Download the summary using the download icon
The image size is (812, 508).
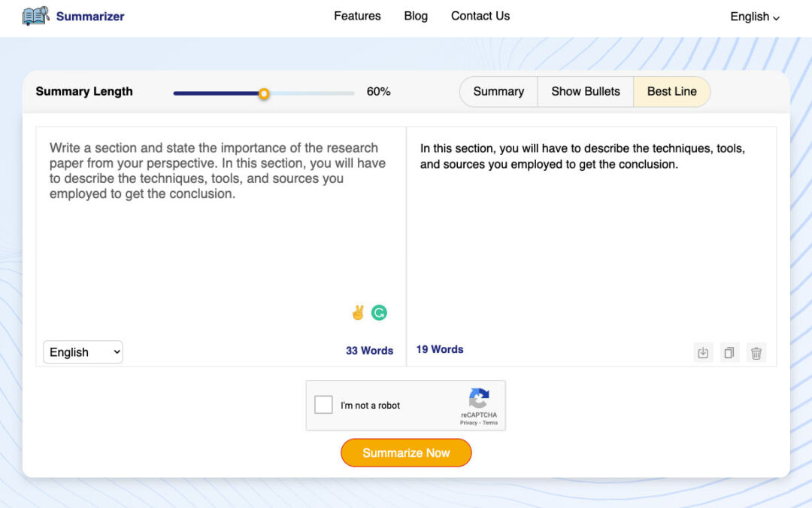(703, 352)
